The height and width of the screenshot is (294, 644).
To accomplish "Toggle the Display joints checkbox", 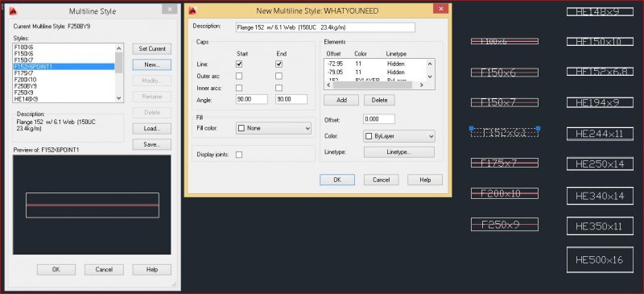I will click(239, 155).
